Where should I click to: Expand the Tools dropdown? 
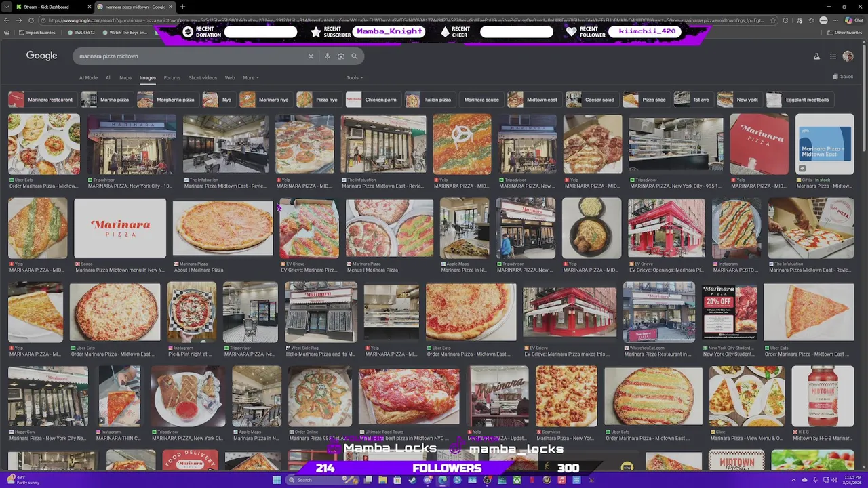click(355, 78)
